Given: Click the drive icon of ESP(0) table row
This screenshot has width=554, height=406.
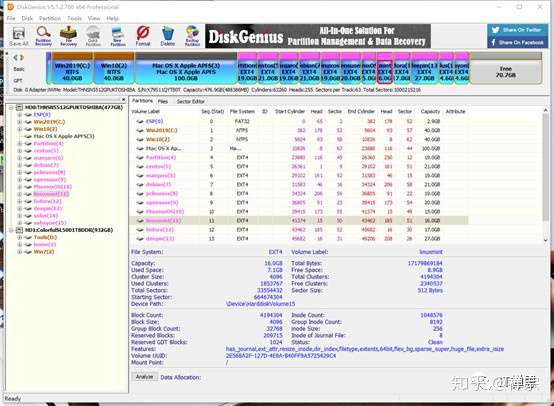Looking at the screenshot, I should pyautogui.click(x=140, y=121).
